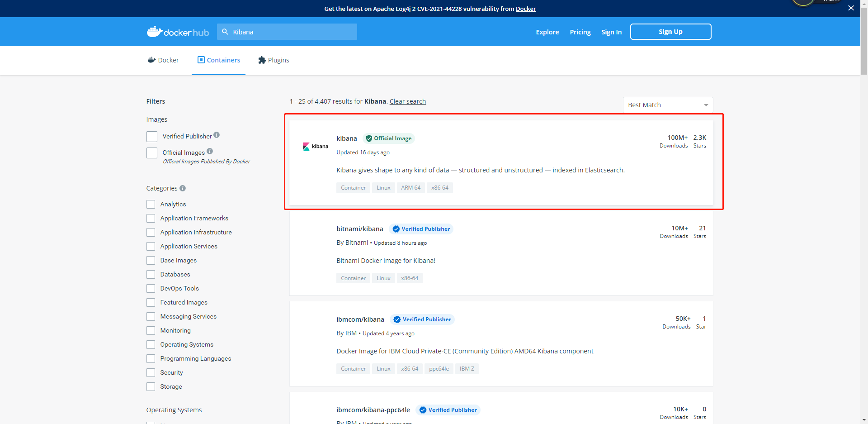This screenshot has width=868, height=424.
Task: Follow the Docker link in the banner
Action: pos(526,9)
